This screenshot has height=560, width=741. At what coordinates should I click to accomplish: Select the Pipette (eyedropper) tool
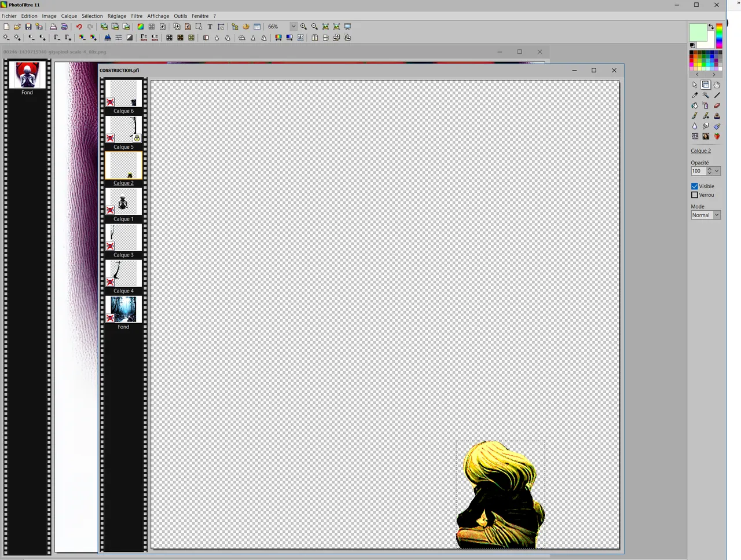(695, 95)
